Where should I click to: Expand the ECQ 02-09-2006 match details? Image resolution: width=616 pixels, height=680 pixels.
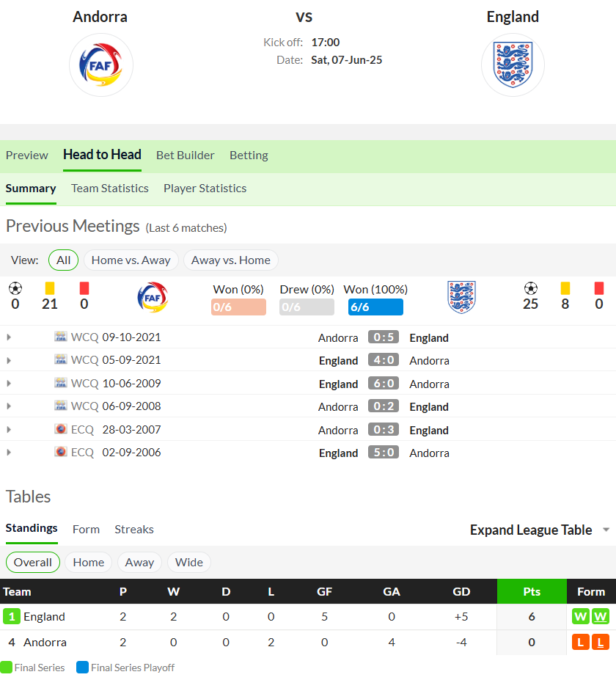click(x=9, y=453)
